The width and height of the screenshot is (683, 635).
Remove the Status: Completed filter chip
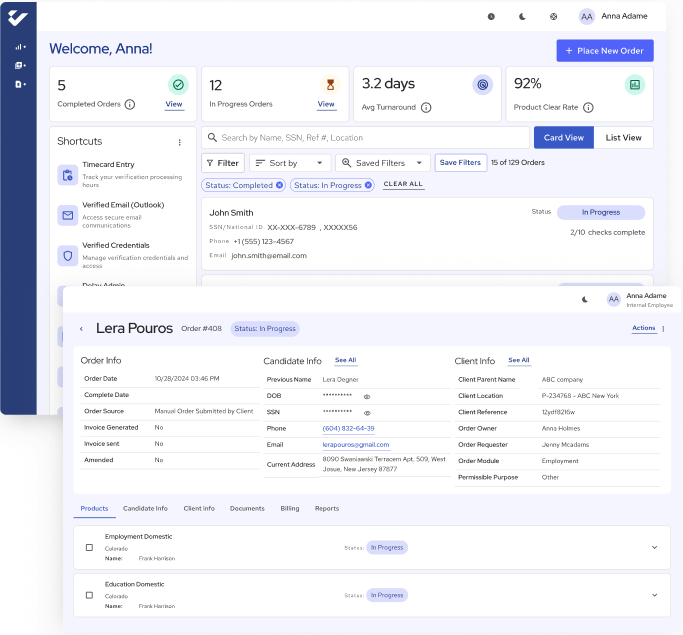(279, 185)
